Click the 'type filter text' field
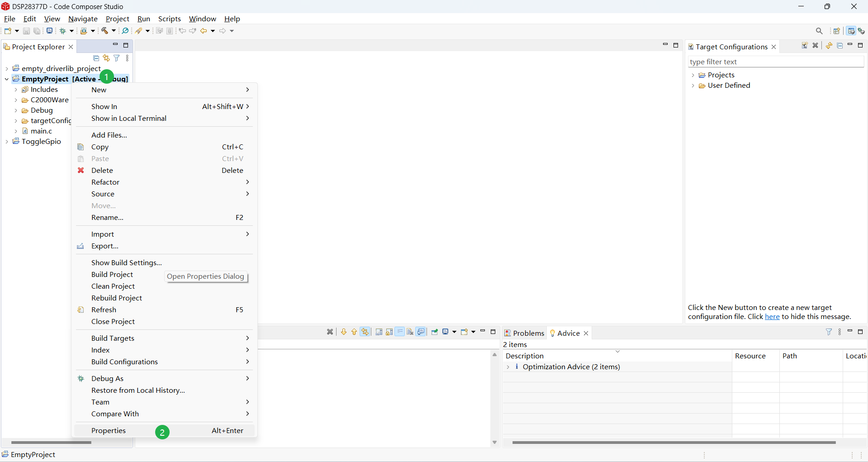Viewport: 868px width, 462px height. point(775,62)
